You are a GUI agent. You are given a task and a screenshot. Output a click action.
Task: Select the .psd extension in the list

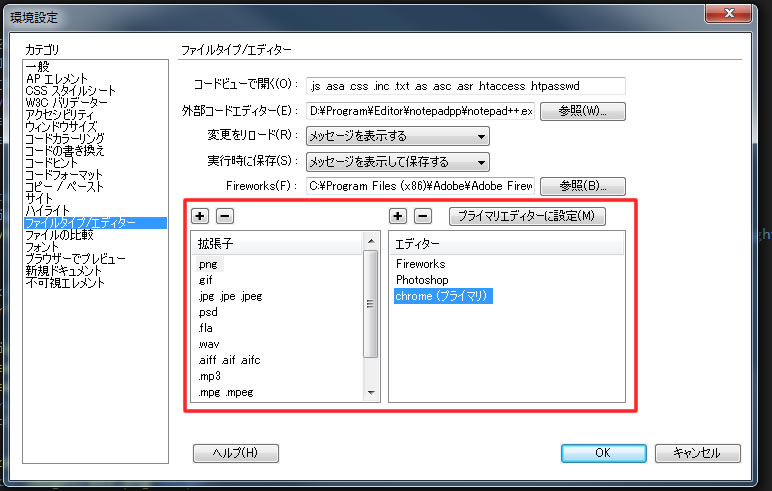pos(208,312)
